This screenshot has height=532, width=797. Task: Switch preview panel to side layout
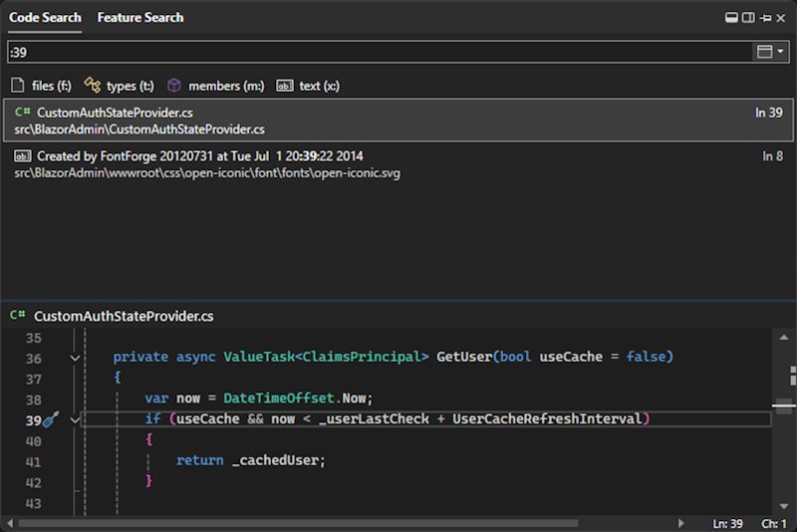click(747, 18)
